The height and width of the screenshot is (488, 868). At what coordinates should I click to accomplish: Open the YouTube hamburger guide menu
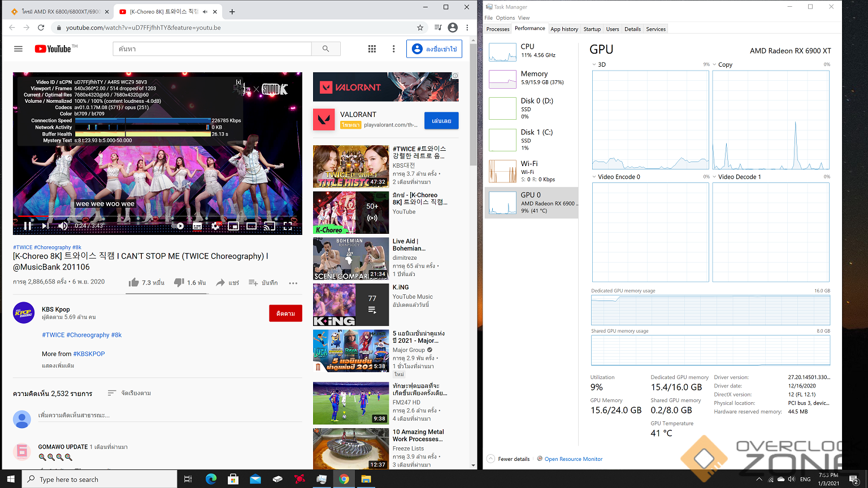click(18, 49)
